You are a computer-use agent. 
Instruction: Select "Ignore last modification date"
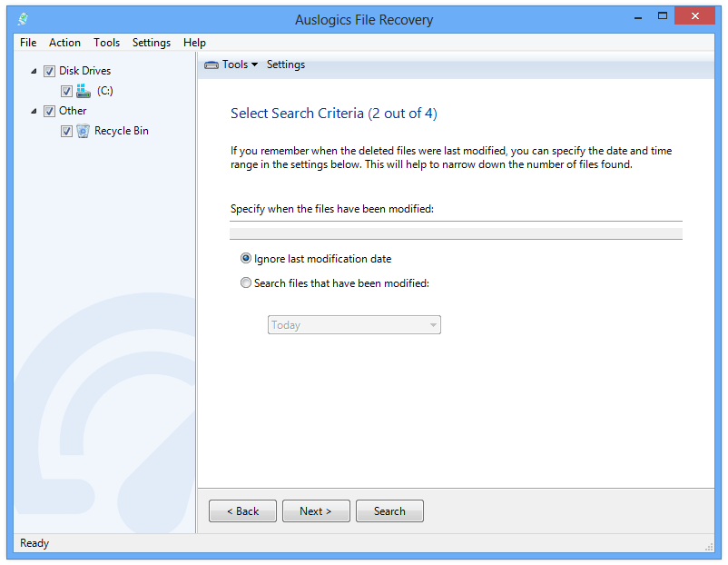pos(246,258)
